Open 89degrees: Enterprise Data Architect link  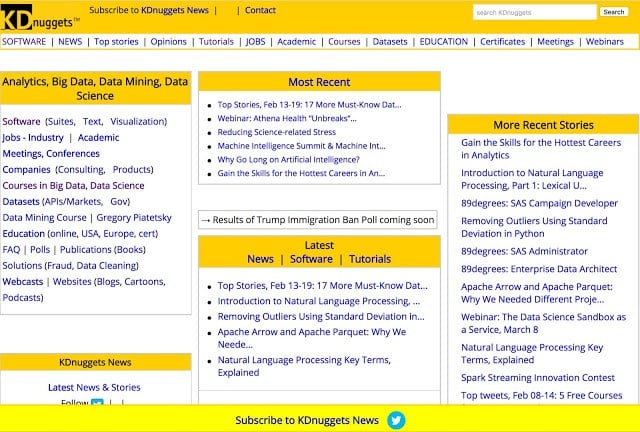point(539,269)
